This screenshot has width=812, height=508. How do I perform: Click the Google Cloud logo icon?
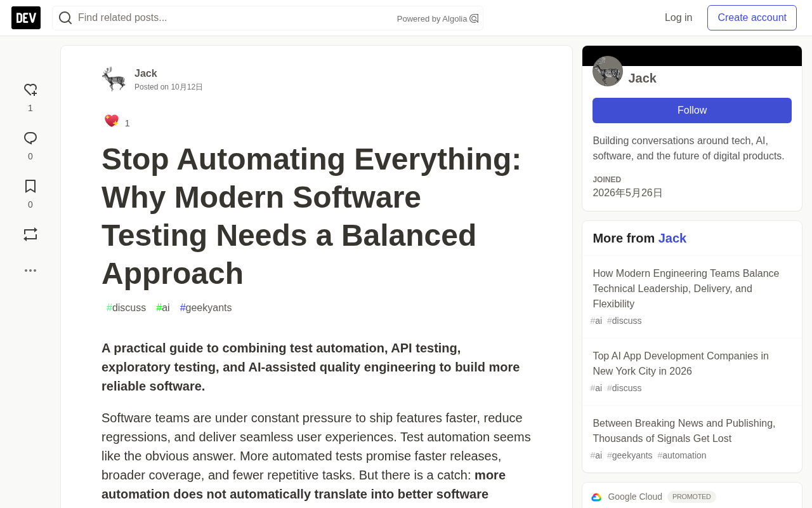tap(596, 497)
